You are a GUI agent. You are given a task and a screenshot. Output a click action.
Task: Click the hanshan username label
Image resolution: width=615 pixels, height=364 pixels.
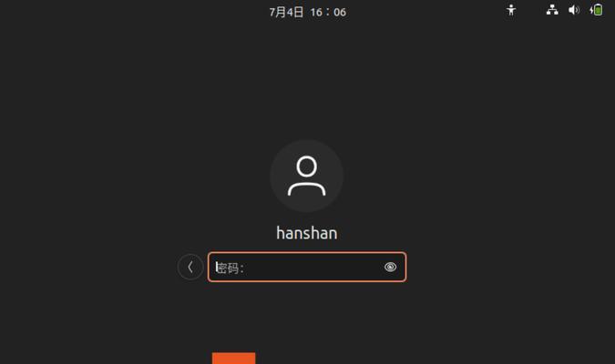point(307,233)
